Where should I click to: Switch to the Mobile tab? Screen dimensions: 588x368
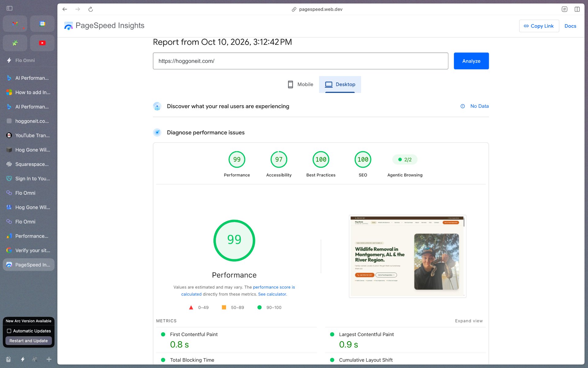(300, 84)
